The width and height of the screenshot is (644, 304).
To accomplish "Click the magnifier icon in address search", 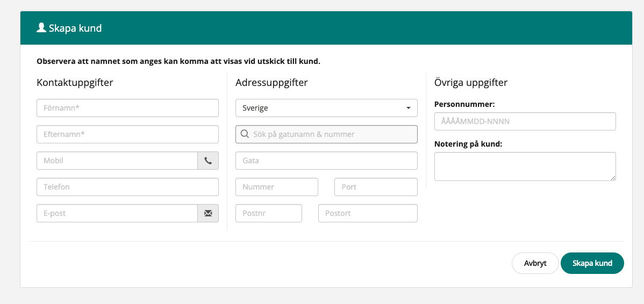I will coord(245,134).
